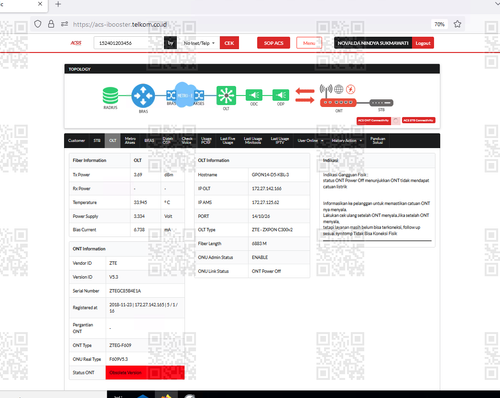Image resolution: width=500 pixels, height=398 pixels.
Task: Click the PORT value 14/10/26
Action: [x=261, y=216]
